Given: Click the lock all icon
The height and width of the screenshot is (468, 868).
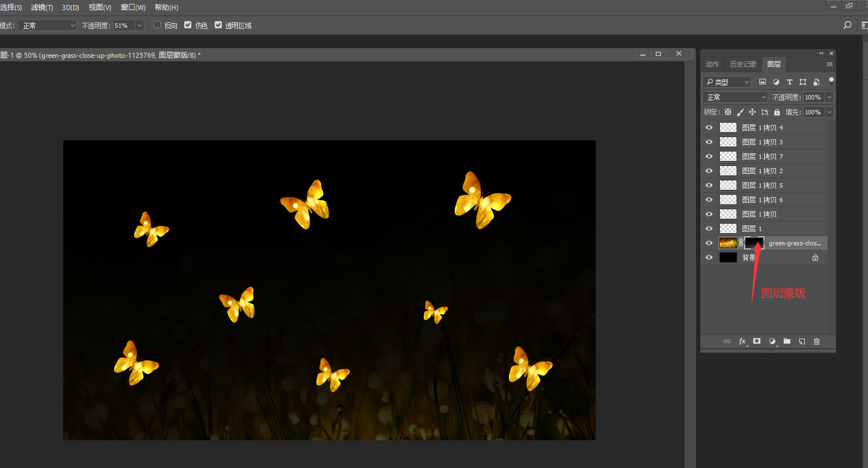Looking at the screenshot, I should pos(777,112).
